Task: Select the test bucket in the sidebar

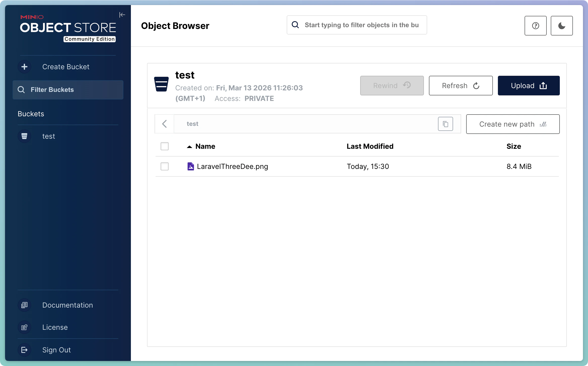Action: pos(49,136)
